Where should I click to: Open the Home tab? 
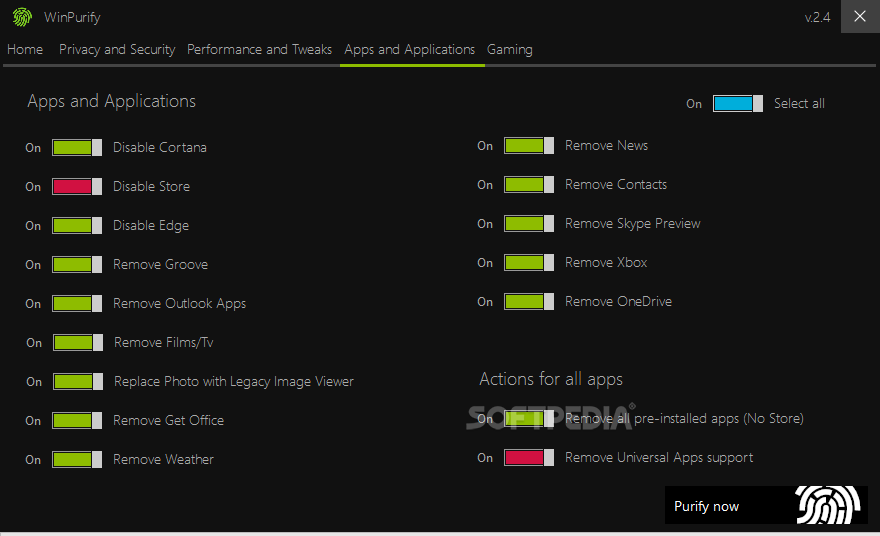coord(25,49)
